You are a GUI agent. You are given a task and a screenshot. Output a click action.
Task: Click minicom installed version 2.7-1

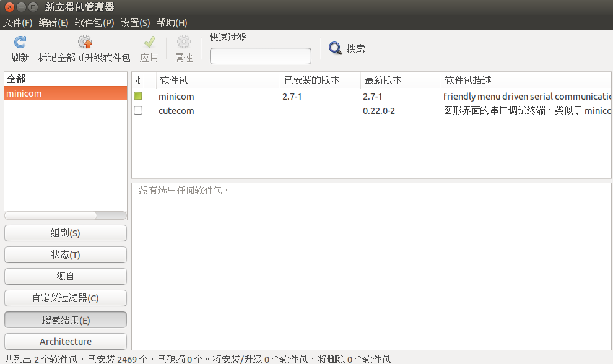(292, 97)
